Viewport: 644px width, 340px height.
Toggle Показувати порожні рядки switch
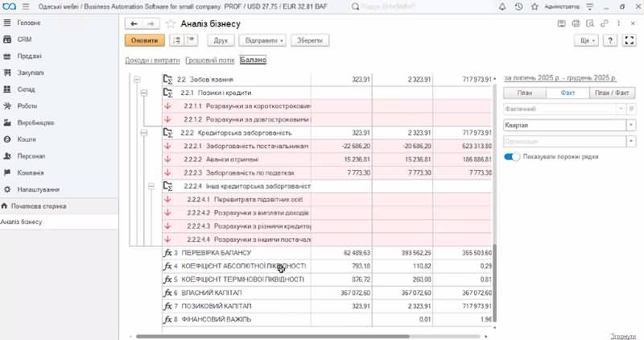[x=512, y=155]
